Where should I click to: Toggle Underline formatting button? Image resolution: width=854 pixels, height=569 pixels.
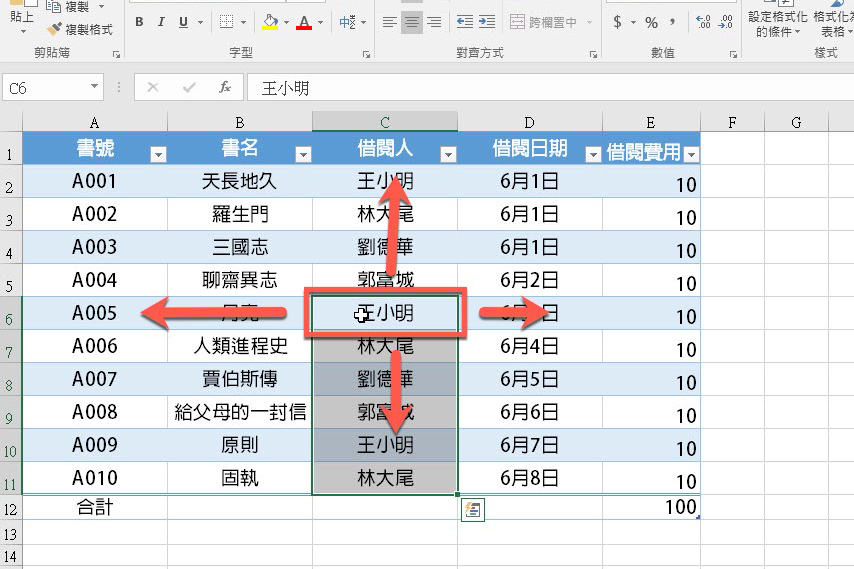[x=184, y=22]
